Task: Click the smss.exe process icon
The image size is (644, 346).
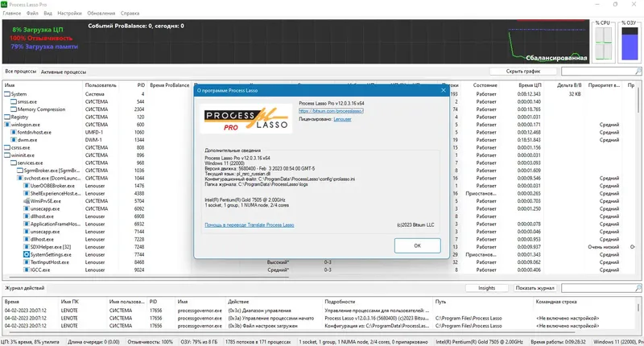Action: tap(14, 101)
